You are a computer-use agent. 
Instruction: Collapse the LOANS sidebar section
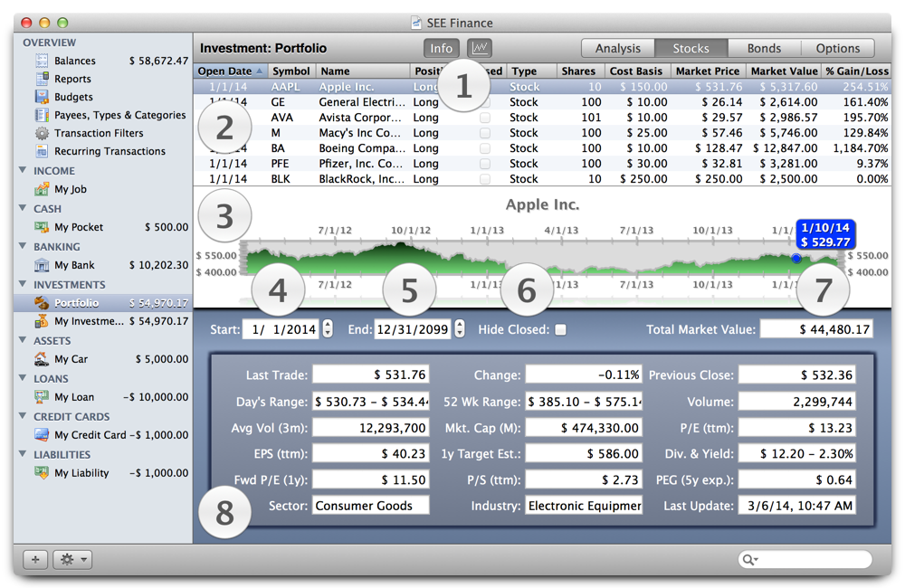pyautogui.click(x=24, y=378)
